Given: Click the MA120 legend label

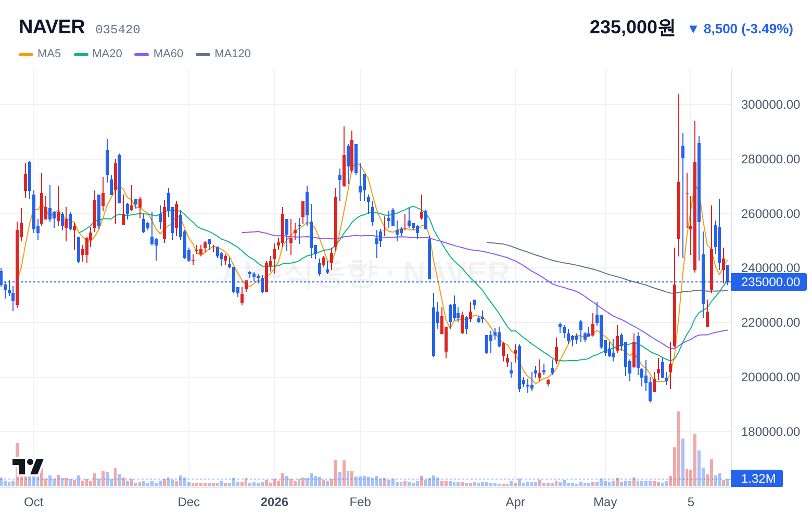Looking at the screenshot, I should (233, 54).
